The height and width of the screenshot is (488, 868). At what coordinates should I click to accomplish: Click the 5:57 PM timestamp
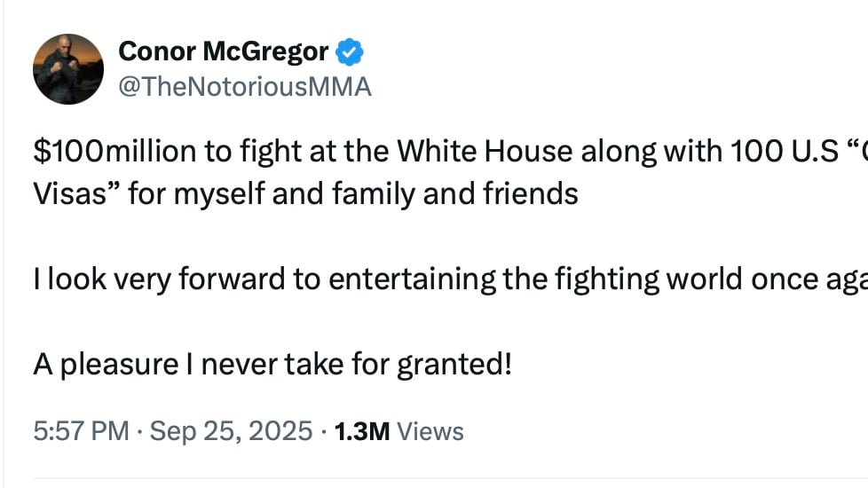[82, 432]
